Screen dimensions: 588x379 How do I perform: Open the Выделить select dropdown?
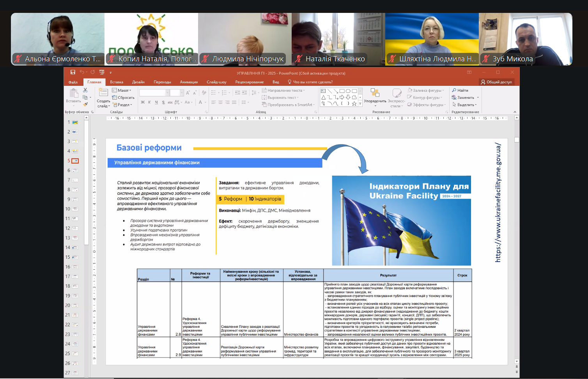(x=465, y=105)
